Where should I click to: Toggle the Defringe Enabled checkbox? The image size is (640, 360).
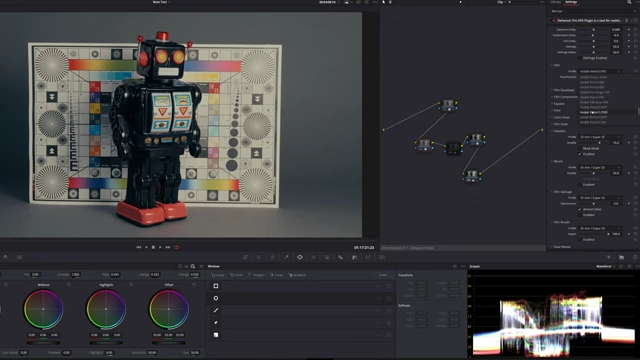tap(580, 58)
